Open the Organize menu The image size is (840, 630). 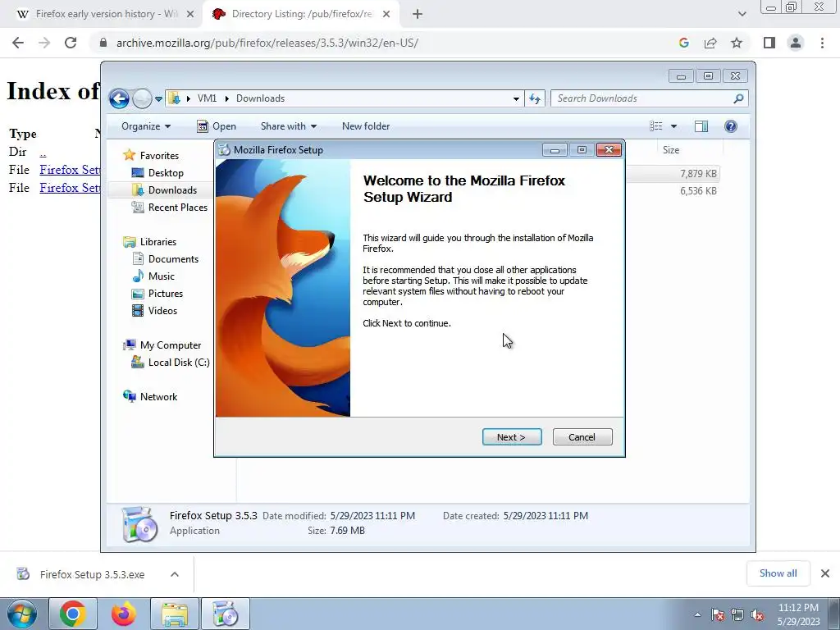click(146, 126)
